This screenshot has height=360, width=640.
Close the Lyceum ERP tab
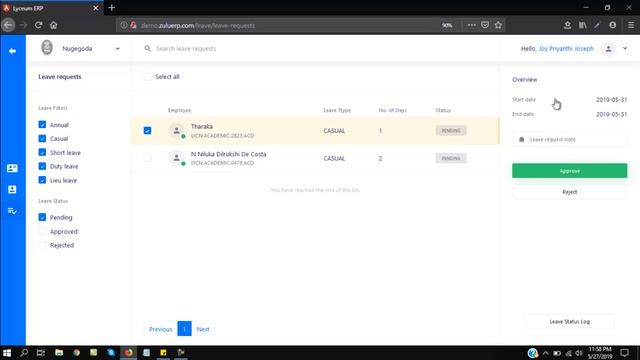point(96,8)
